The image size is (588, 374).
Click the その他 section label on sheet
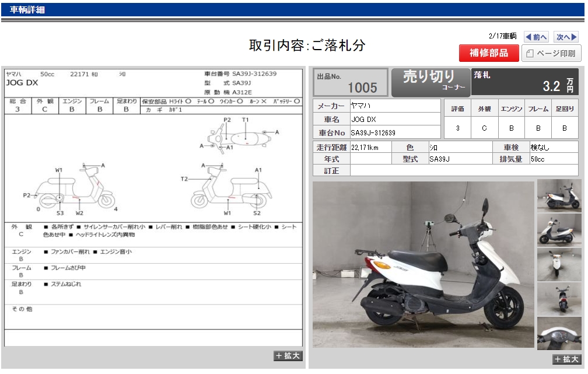(x=22, y=309)
